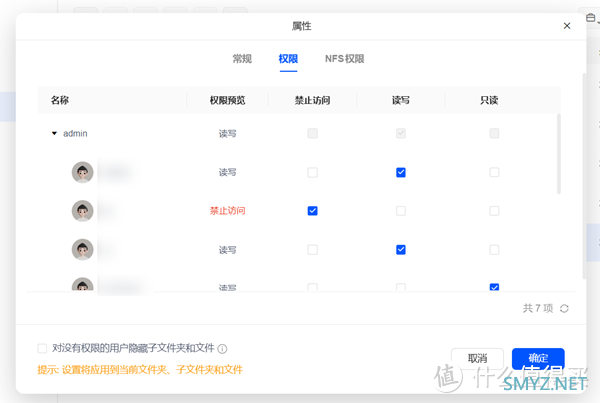This screenshot has width=600, height=403.
Task: Confirm with the 确定 button
Action: (538, 358)
